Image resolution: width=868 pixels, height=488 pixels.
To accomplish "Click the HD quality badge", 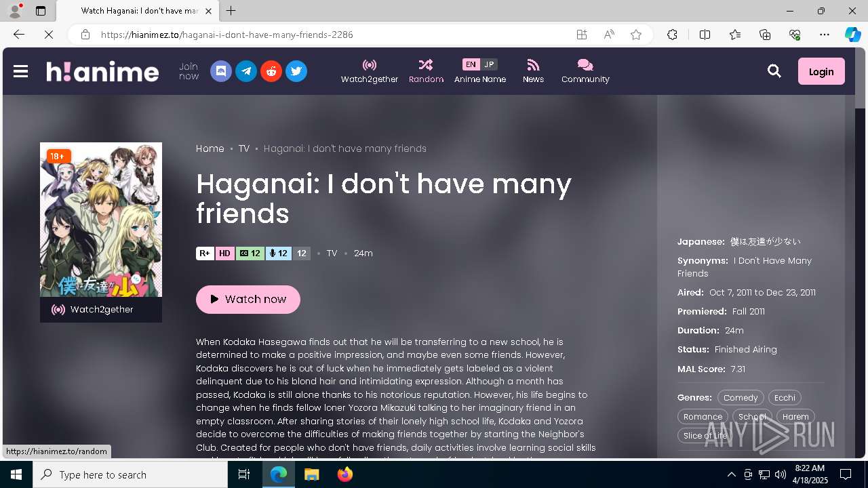I will click(224, 253).
